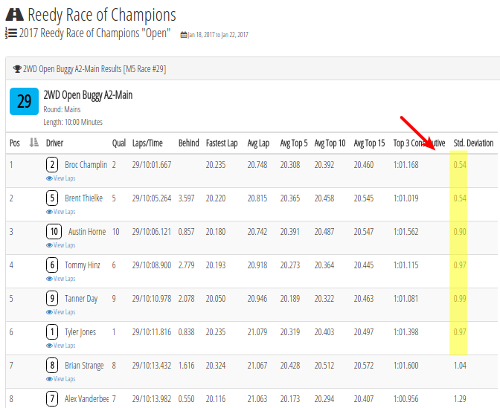Click the highlighted 0.54 deviation for Broc Champlin
Image resolution: width=500 pixels, height=408 pixels.
[460, 165]
